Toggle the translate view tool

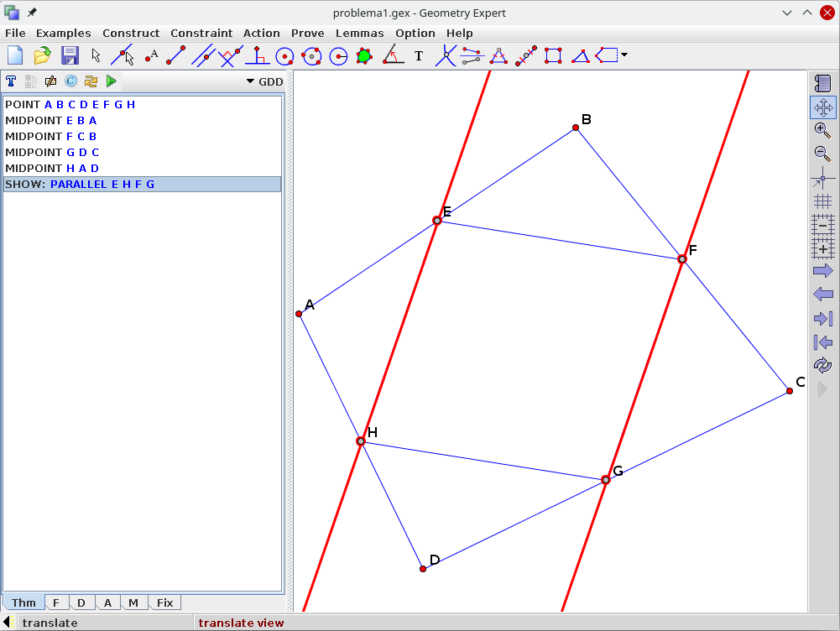click(823, 107)
